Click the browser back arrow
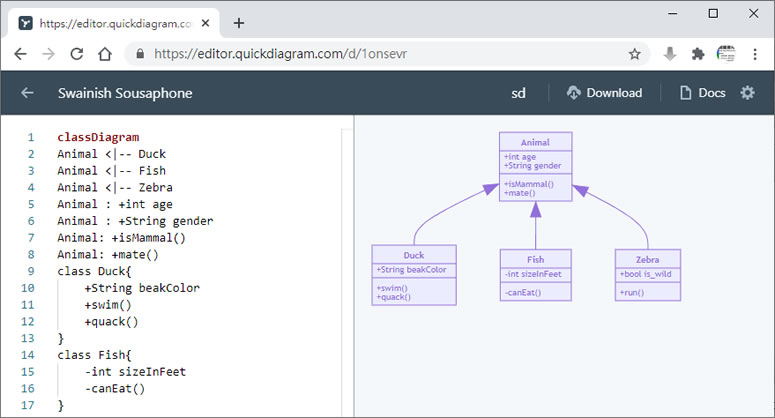Image resolution: width=775 pixels, height=418 pixels. pyautogui.click(x=21, y=54)
